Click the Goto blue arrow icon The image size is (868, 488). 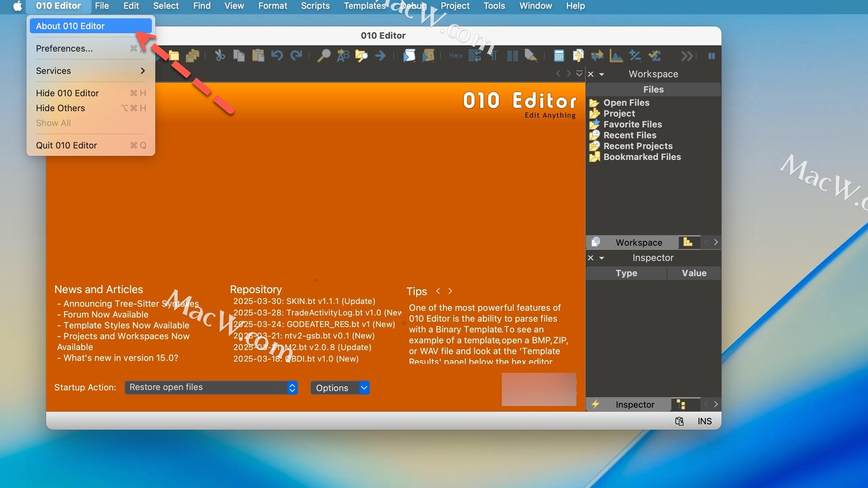(x=381, y=56)
